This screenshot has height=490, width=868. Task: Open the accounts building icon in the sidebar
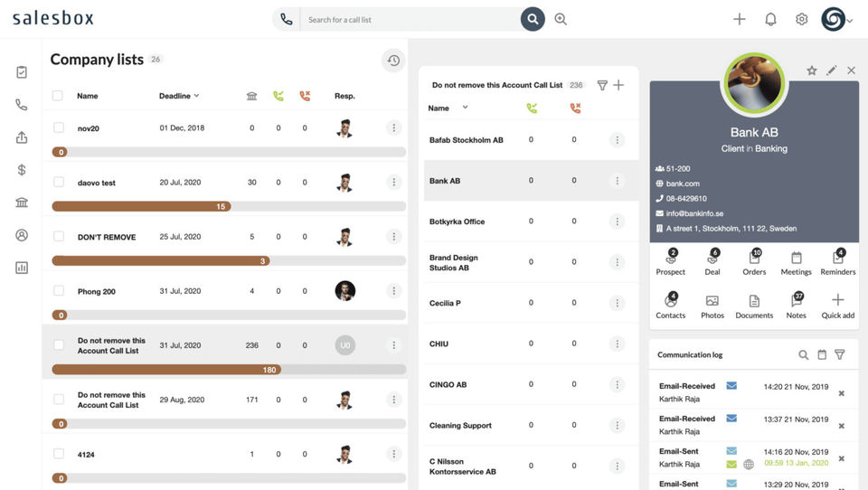[22, 203]
